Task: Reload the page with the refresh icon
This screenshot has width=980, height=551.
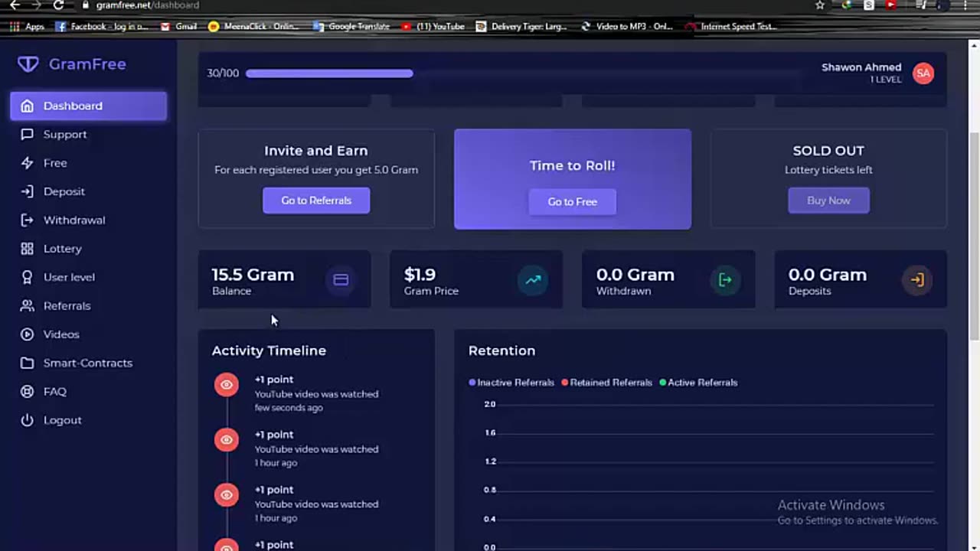Action: point(58,5)
